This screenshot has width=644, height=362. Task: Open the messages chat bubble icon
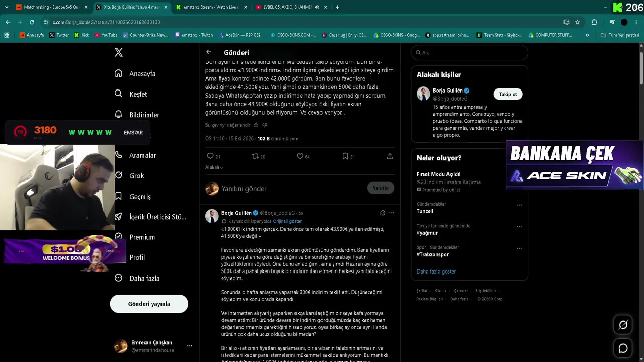pos(623,348)
